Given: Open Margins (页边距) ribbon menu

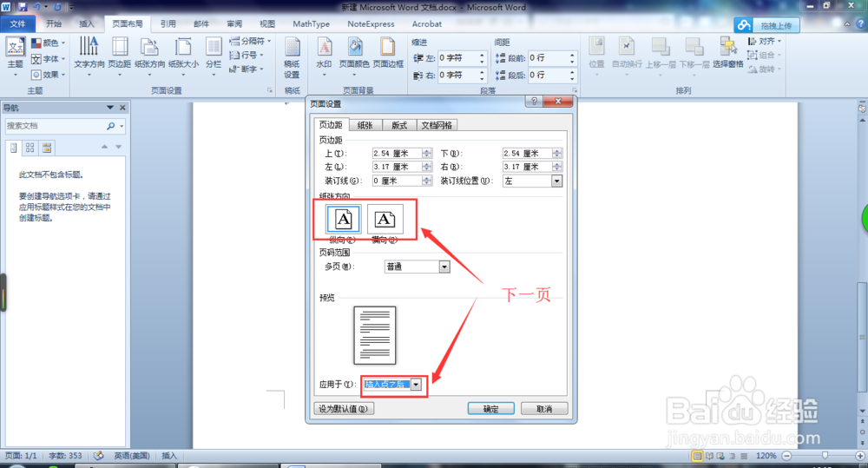Looking at the screenshot, I should (x=120, y=56).
